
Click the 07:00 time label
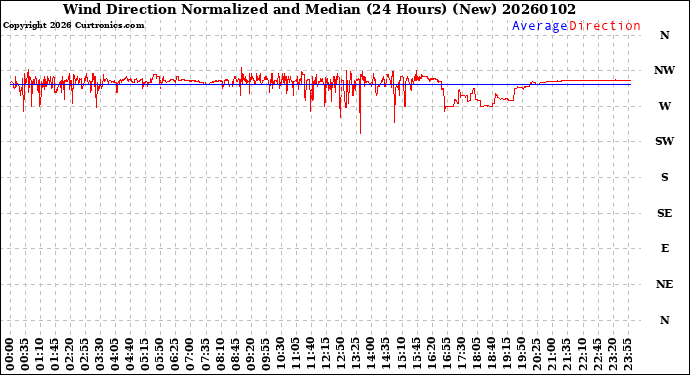point(190,354)
